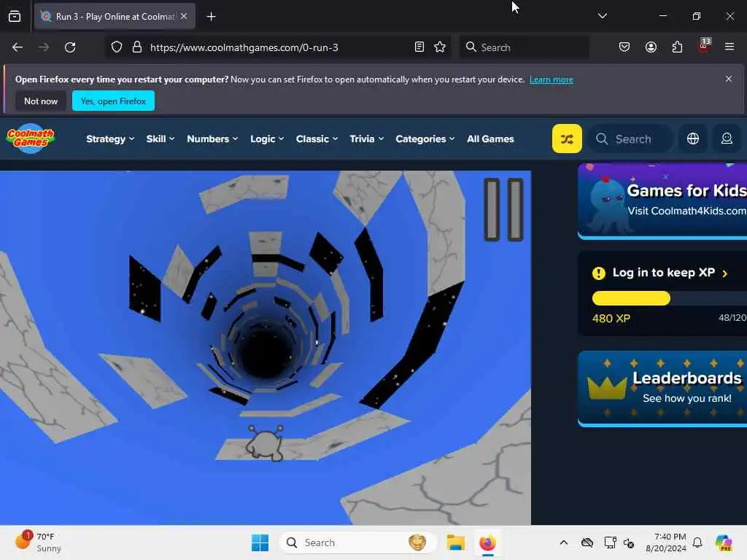Click the extension icon with badge 13
The image size is (747, 560).
(x=704, y=46)
